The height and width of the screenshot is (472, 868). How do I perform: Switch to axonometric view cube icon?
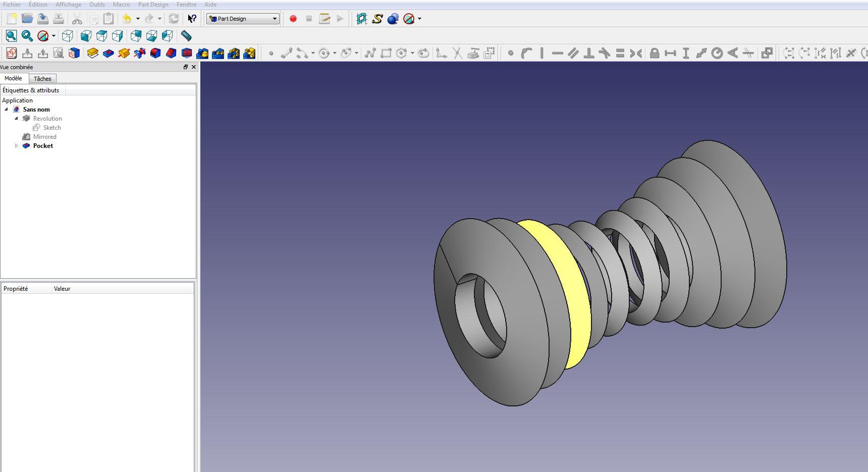[x=68, y=36]
